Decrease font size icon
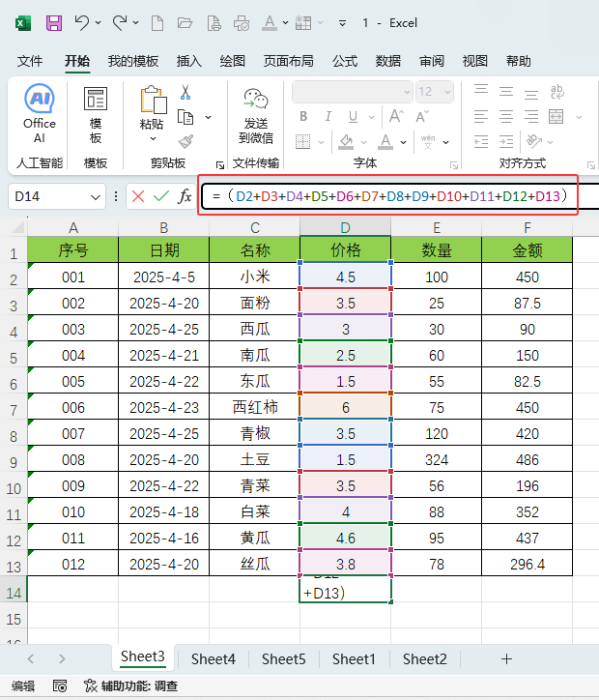The width and height of the screenshot is (599, 700). (422, 117)
